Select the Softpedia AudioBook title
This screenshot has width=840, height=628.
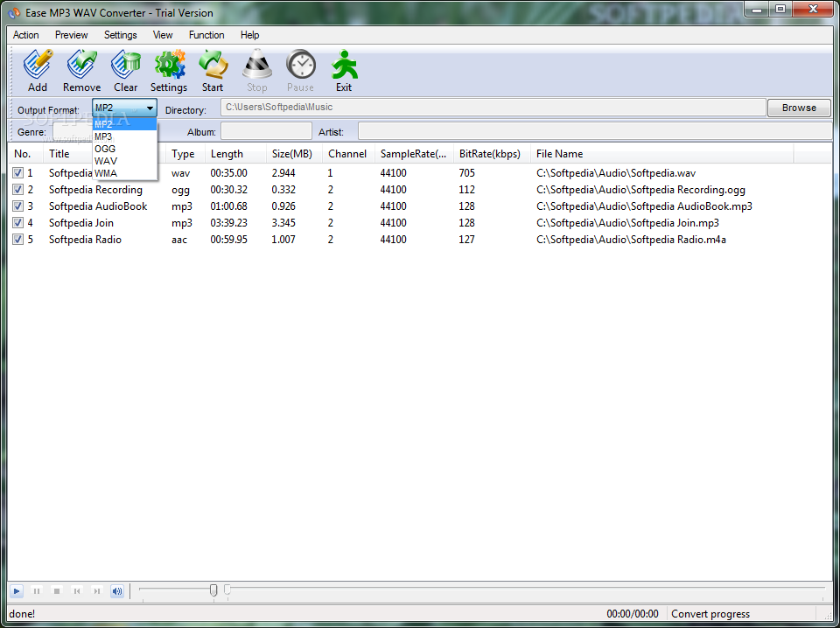[x=98, y=206]
